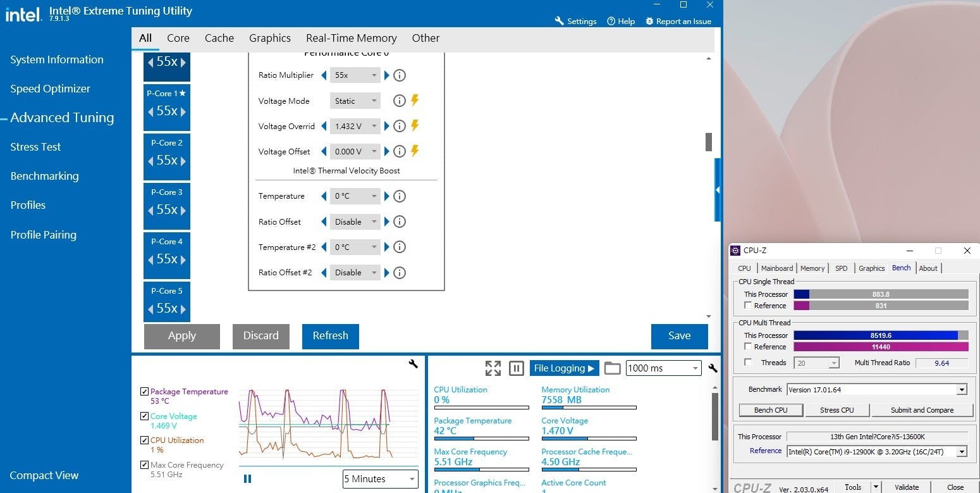Switch to Real-Time Memory tab
Screen dimensions: 980x493
352,38
